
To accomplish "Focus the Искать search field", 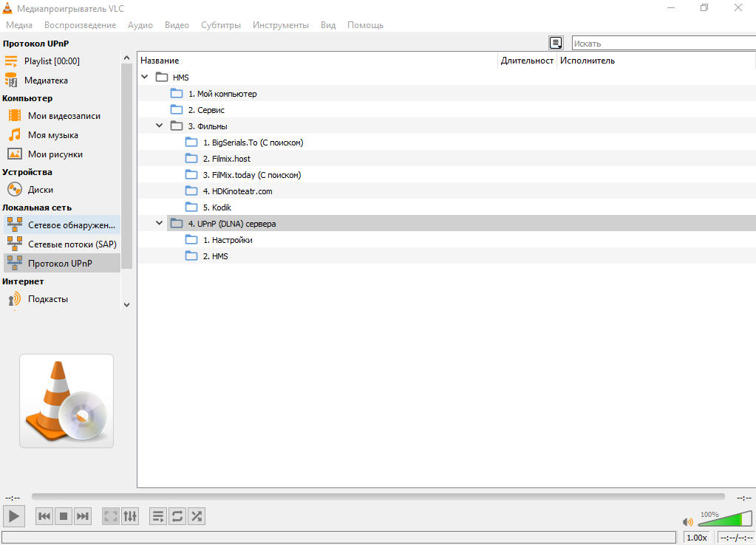I will click(664, 44).
